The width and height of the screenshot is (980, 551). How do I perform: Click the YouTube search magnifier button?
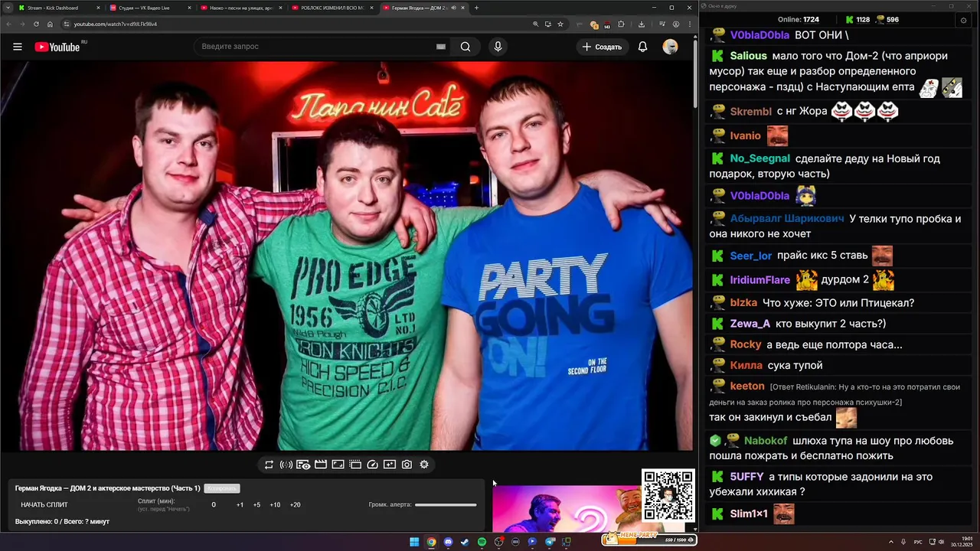465,47
